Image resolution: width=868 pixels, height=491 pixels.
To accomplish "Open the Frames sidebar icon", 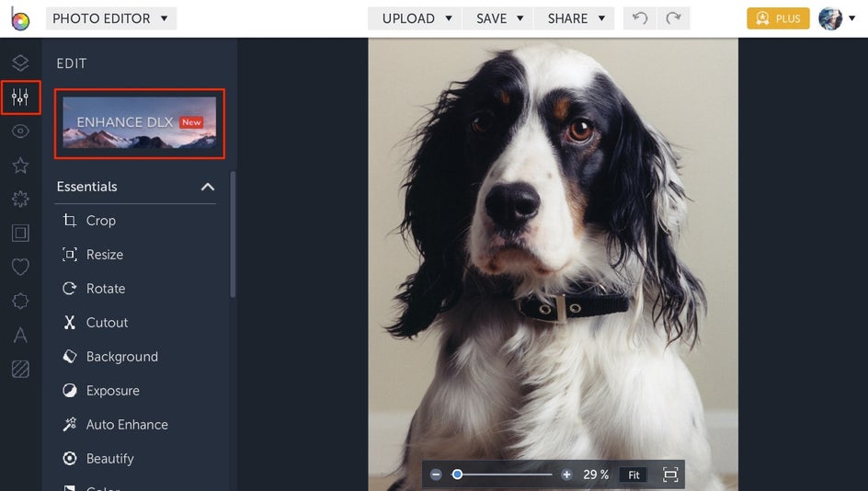I will (20, 233).
